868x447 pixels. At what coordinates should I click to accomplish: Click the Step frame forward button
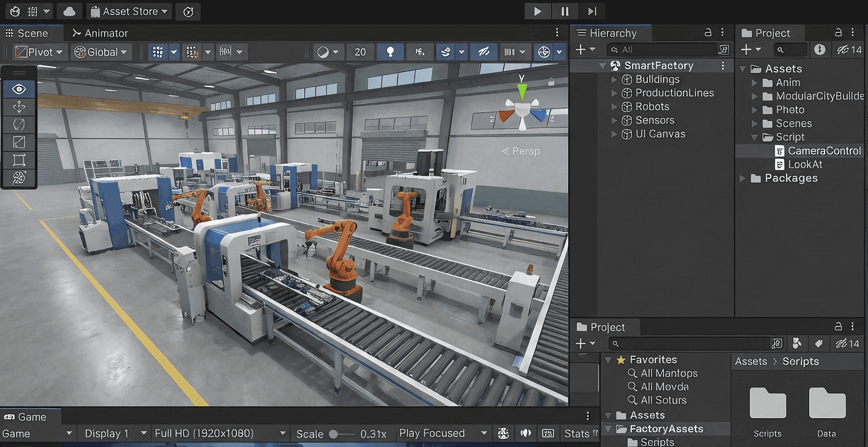point(592,11)
